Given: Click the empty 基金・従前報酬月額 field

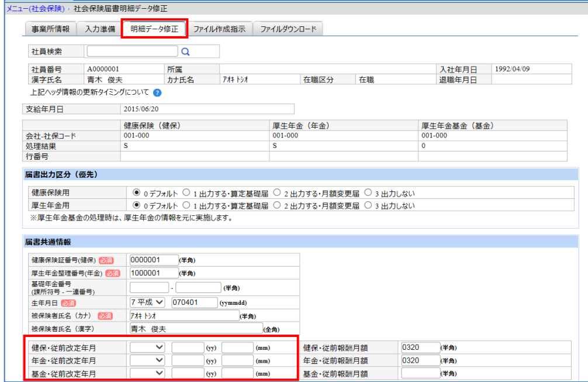Looking at the screenshot, I should [420, 373].
